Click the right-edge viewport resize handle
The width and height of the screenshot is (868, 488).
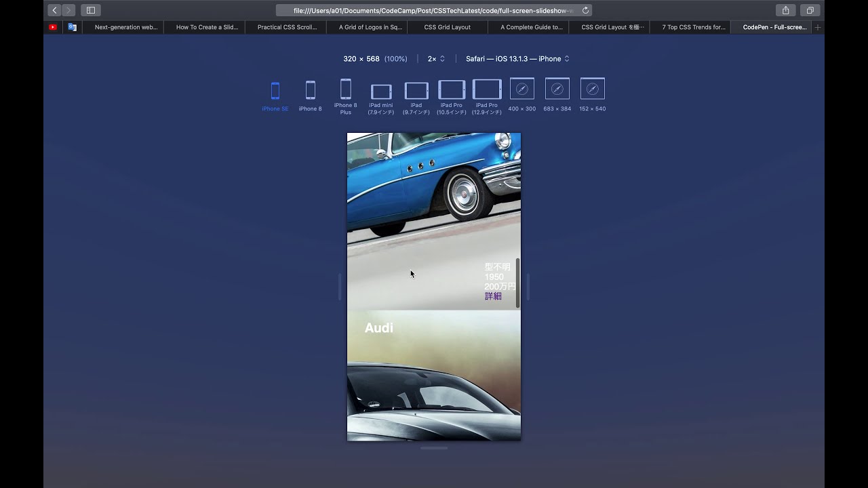click(x=528, y=287)
